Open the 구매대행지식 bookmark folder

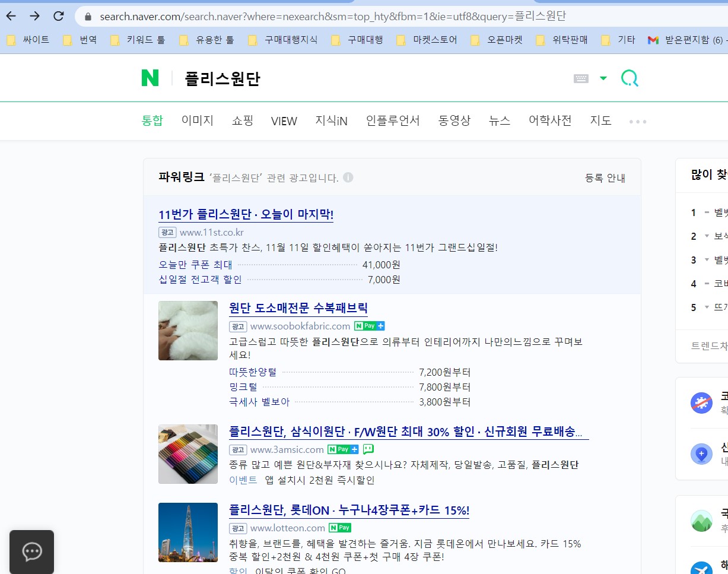pyautogui.click(x=283, y=40)
